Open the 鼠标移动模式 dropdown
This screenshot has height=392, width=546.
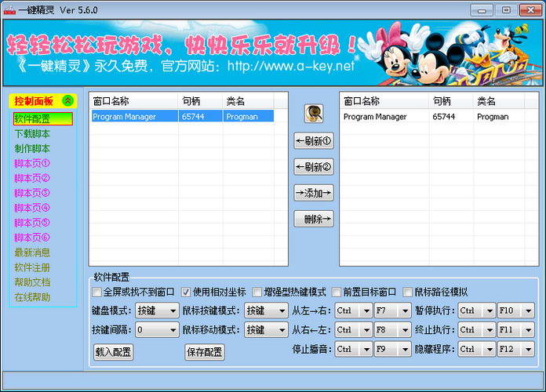(x=280, y=330)
